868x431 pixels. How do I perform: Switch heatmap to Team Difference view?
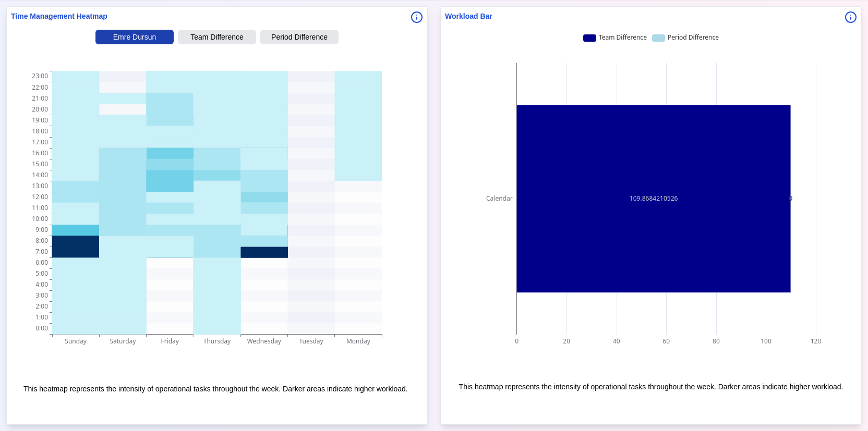[216, 37]
